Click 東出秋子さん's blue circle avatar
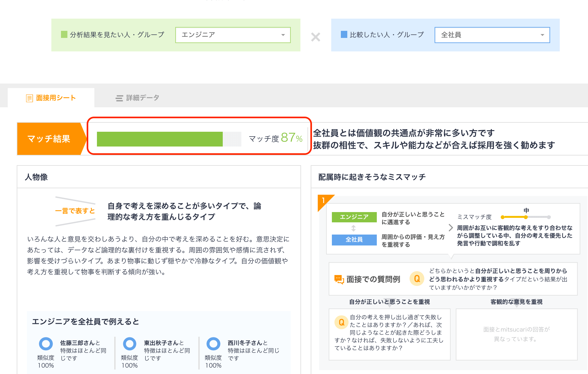 pos(129,343)
